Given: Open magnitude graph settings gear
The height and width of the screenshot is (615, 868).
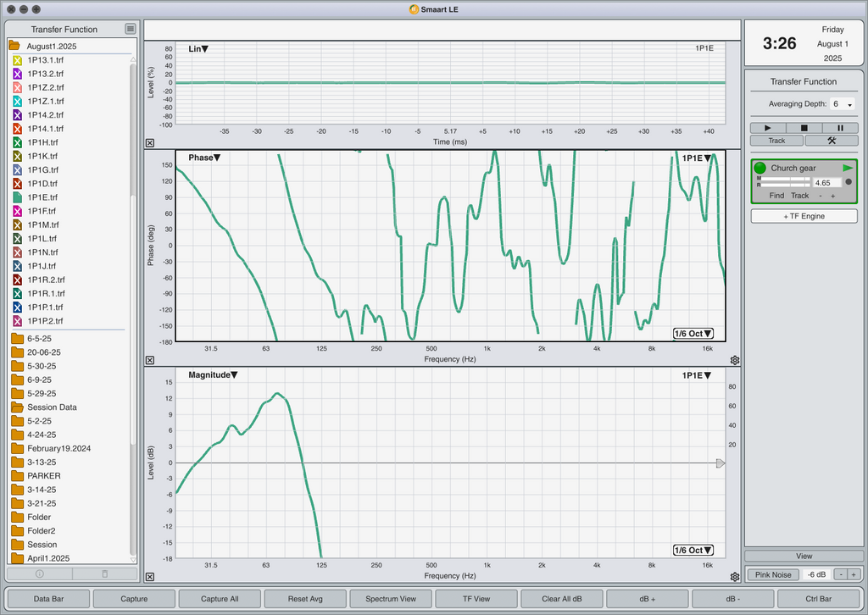Looking at the screenshot, I should [x=735, y=577].
